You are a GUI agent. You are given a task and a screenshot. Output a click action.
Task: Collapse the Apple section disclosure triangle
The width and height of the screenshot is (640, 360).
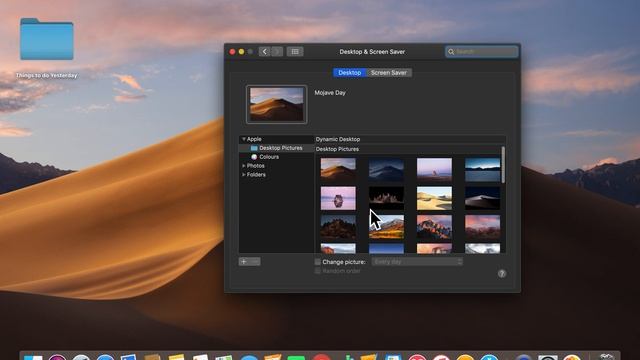pyautogui.click(x=244, y=139)
